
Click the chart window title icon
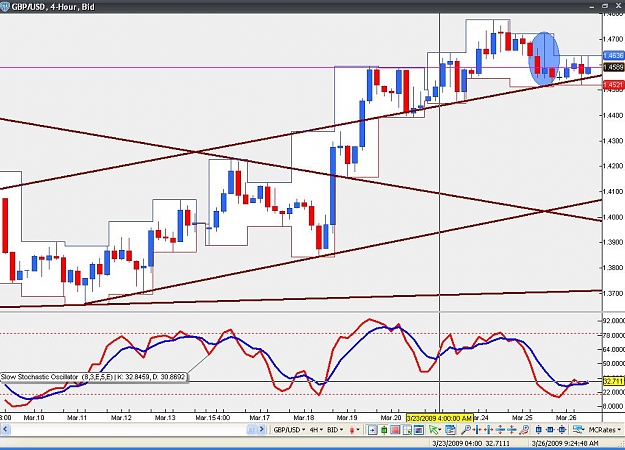[4, 6]
